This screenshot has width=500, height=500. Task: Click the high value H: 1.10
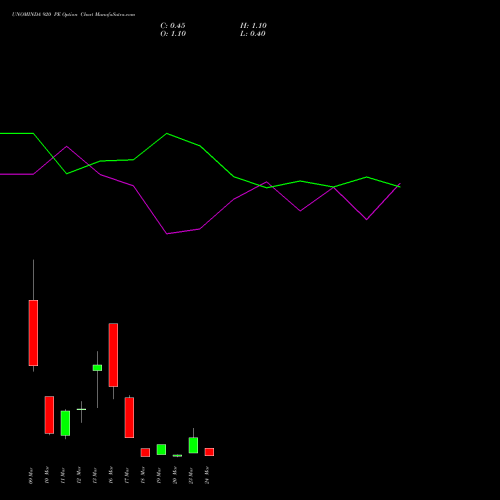253,26
